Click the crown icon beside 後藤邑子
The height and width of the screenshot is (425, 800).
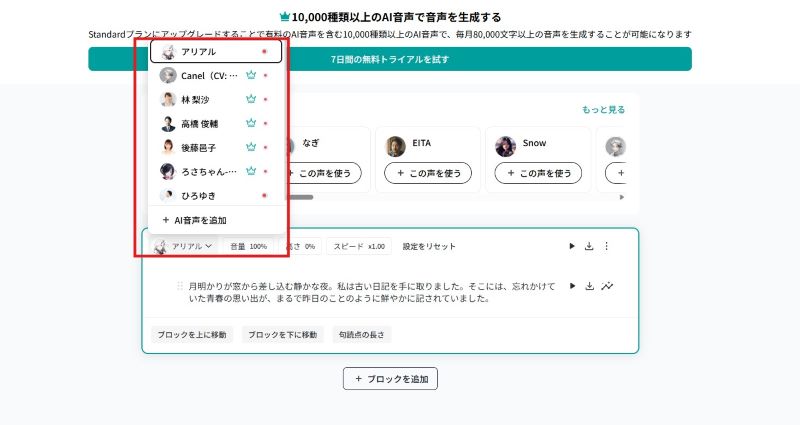[251, 147]
